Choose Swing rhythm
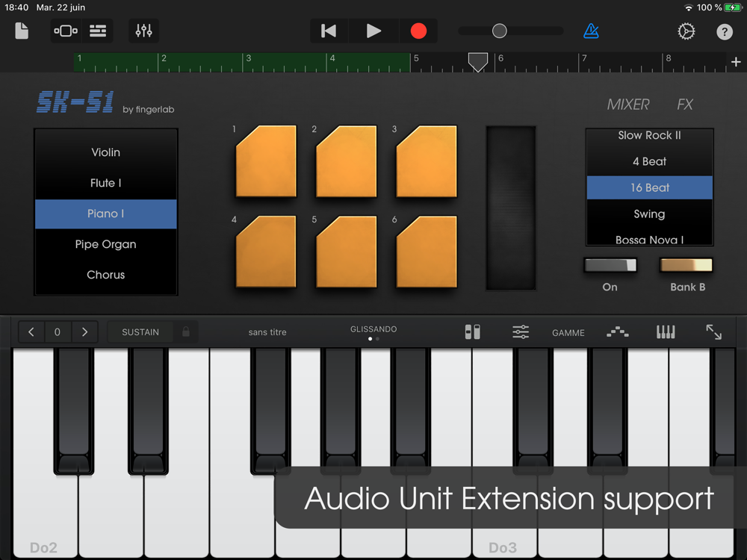The height and width of the screenshot is (560, 747). click(x=649, y=214)
